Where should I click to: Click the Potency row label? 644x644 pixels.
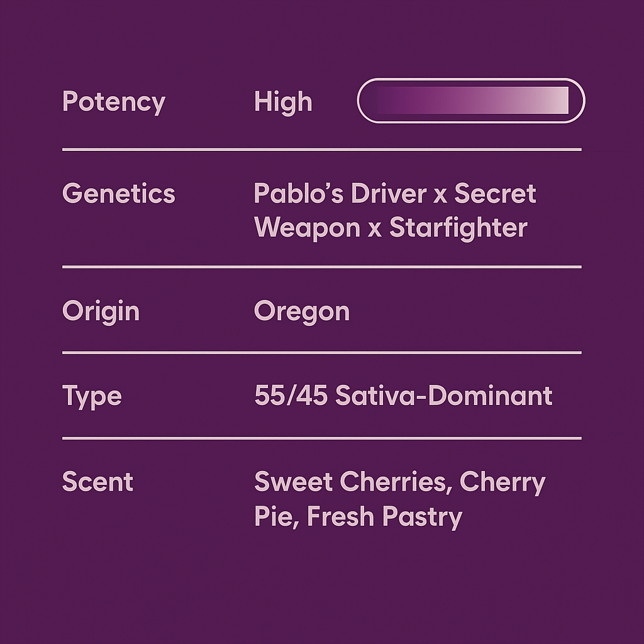[x=114, y=102]
